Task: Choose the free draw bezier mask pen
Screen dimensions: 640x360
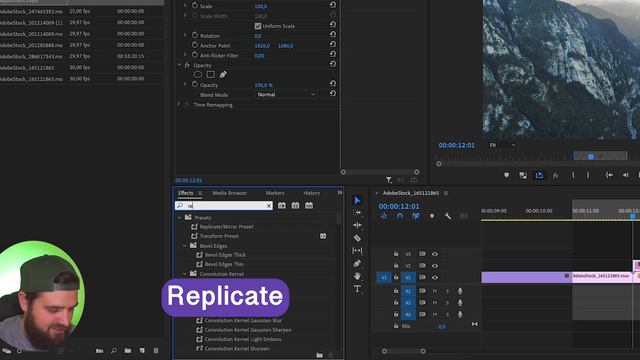Action: point(223,75)
